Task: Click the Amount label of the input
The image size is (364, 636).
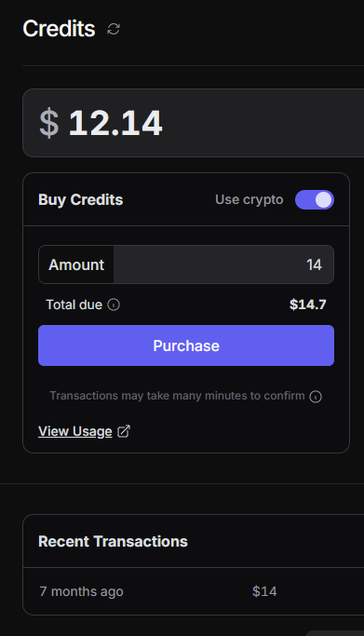Action: pos(76,264)
